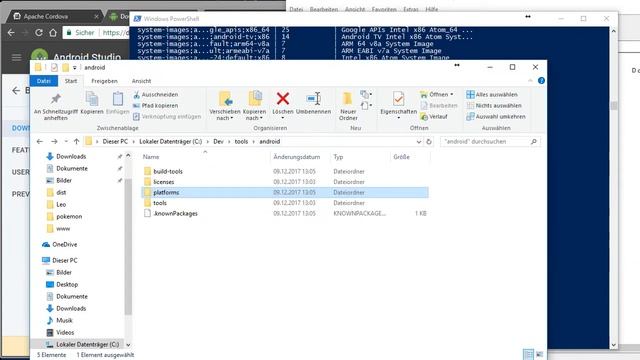Refresh the android folder view
This screenshot has width=640, height=360.
pos(429,142)
